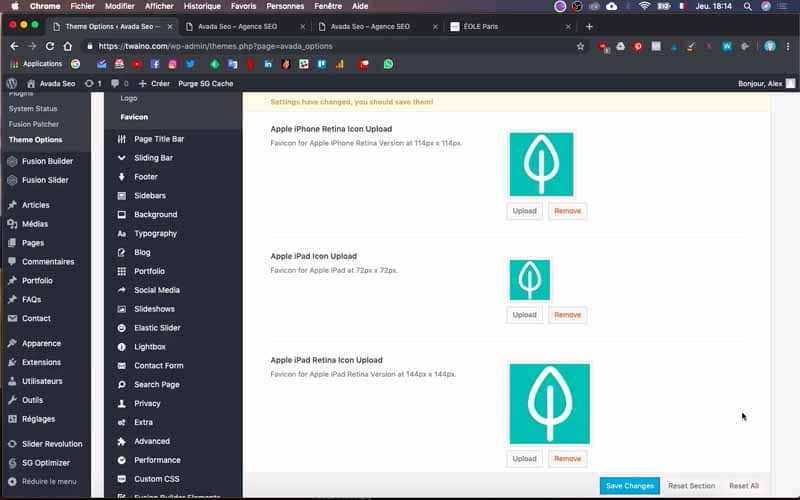Click the Page Title Bar section icon
The height and width of the screenshot is (500, 800).
click(121, 139)
